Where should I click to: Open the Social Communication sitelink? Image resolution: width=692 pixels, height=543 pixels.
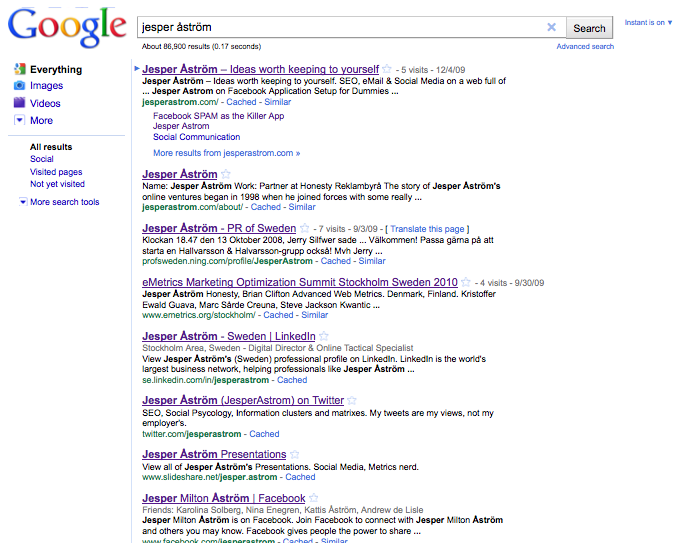[x=196, y=137]
